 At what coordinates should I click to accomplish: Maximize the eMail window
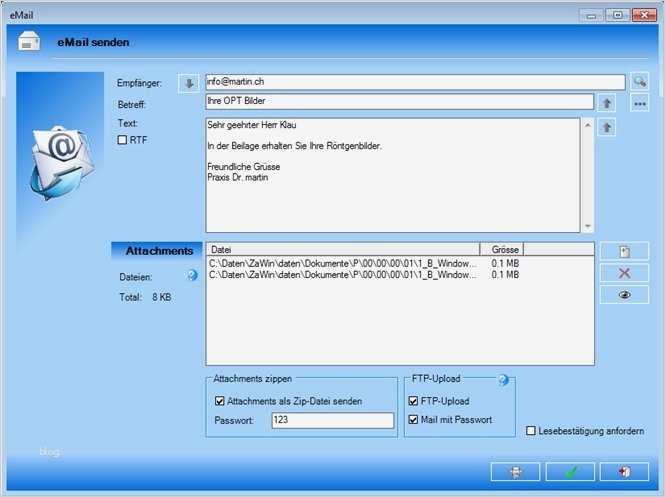point(618,16)
